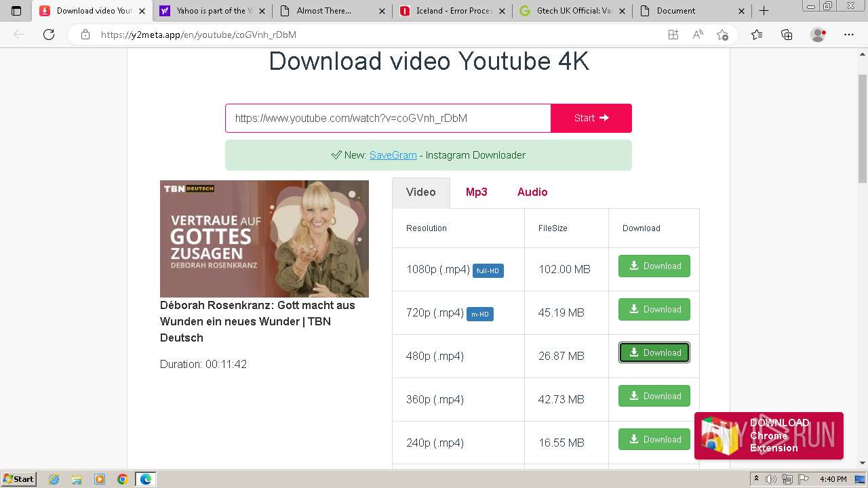
Task: Click the Déborah Rosenkranz video title
Action: [258, 321]
